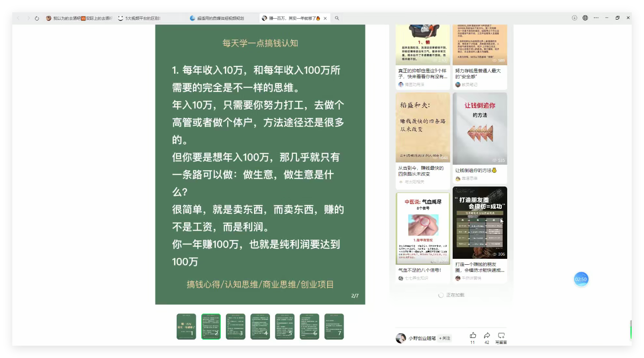Viewport: 644px width, 358px height.
Task: Switch to the 我以为的去酒吧 tab
Action: tap(80, 18)
